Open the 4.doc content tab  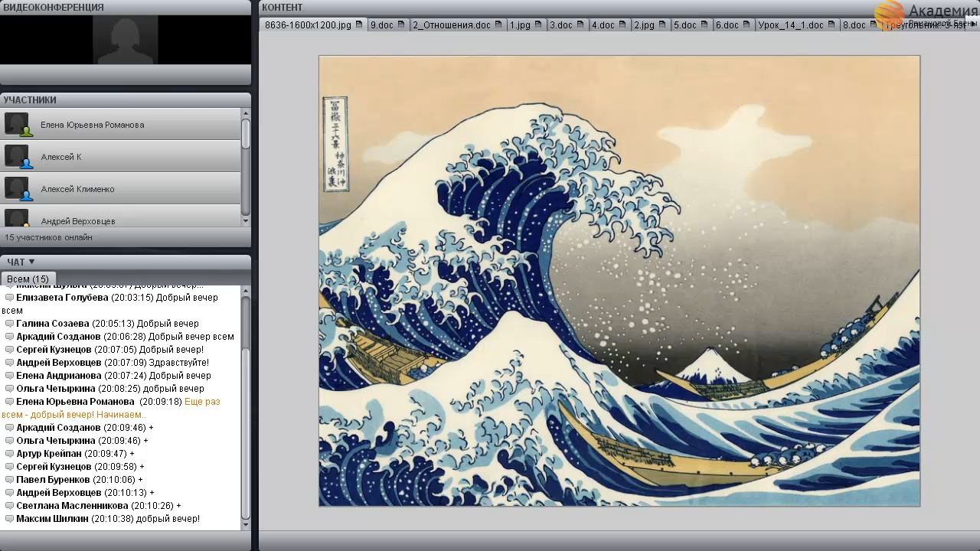(609, 25)
